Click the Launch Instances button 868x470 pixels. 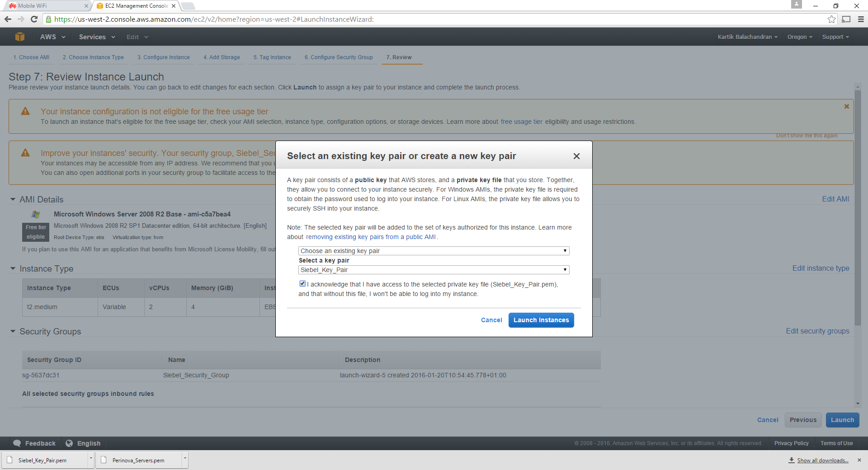(x=541, y=320)
